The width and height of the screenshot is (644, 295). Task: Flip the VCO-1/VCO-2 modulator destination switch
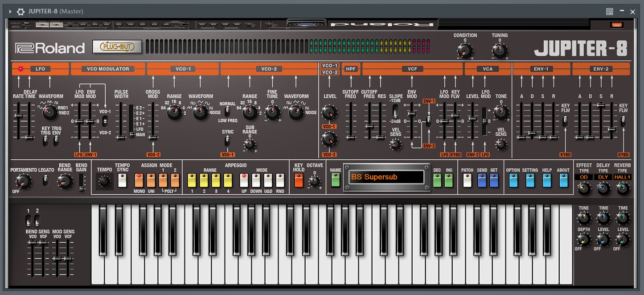click(105, 121)
